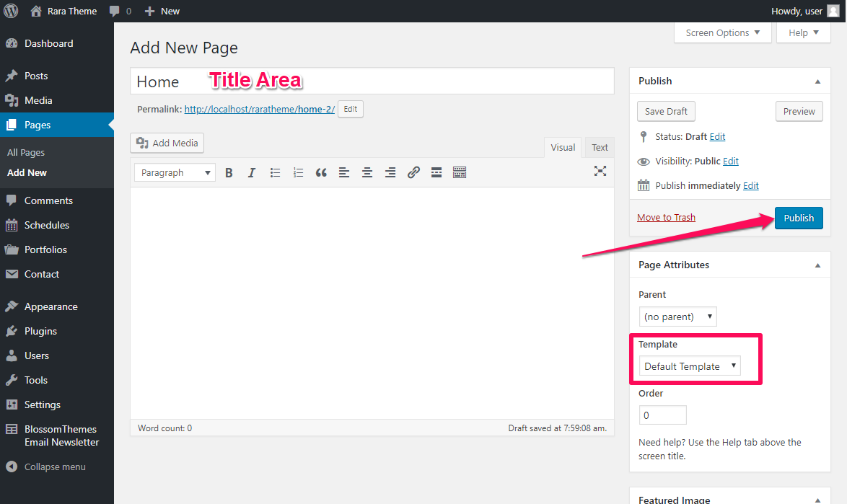Open the Paragraph format dropdown

click(x=175, y=172)
